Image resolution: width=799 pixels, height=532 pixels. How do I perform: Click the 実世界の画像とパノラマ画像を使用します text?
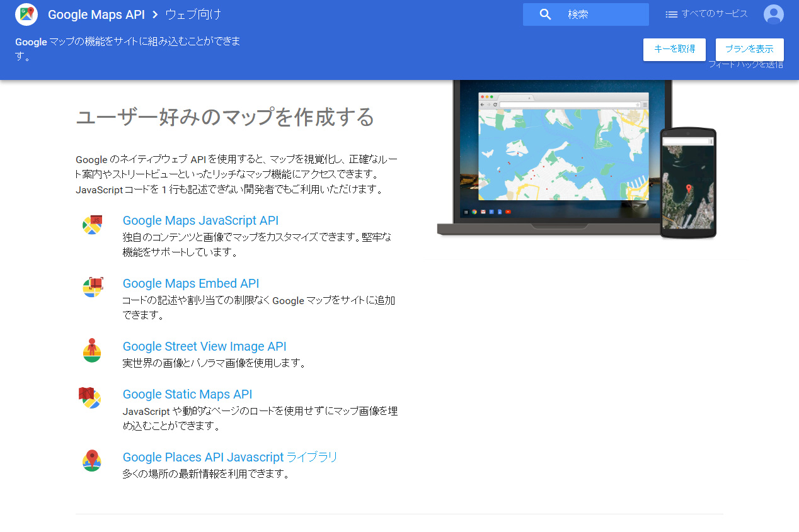(x=214, y=363)
